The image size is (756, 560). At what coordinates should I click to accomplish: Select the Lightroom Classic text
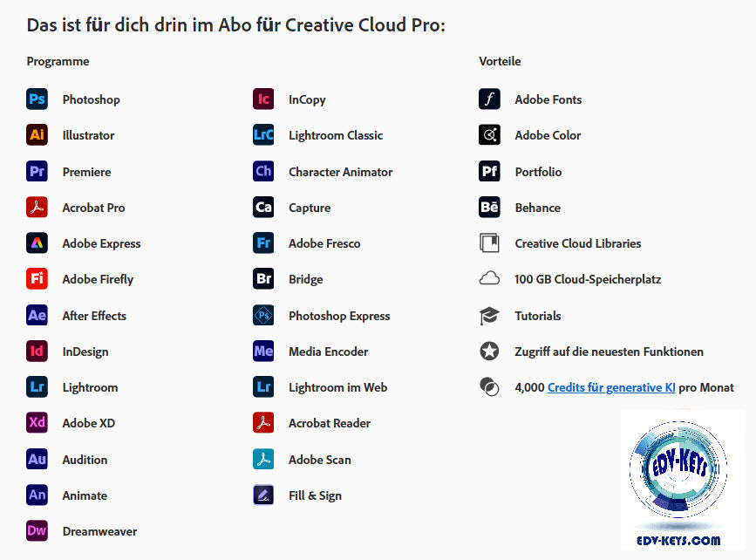coord(336,135)
